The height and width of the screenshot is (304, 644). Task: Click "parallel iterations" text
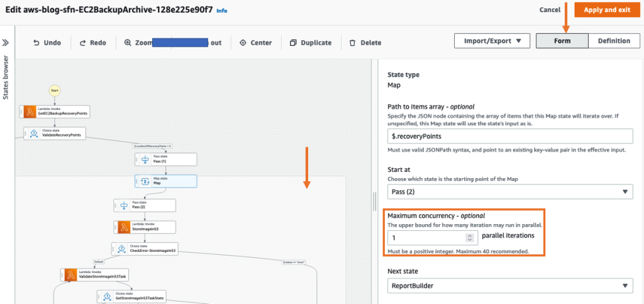[x=508, y=236]
